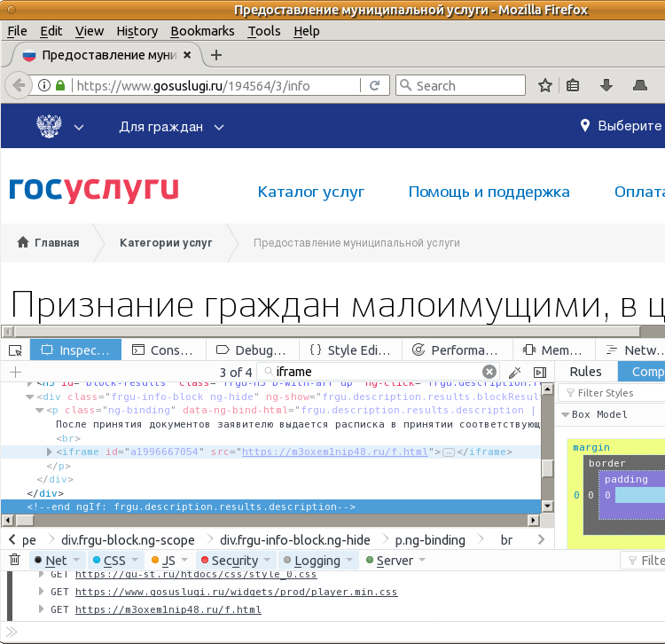
Task: Click the browser back arrow button
Action: point(19,86)
